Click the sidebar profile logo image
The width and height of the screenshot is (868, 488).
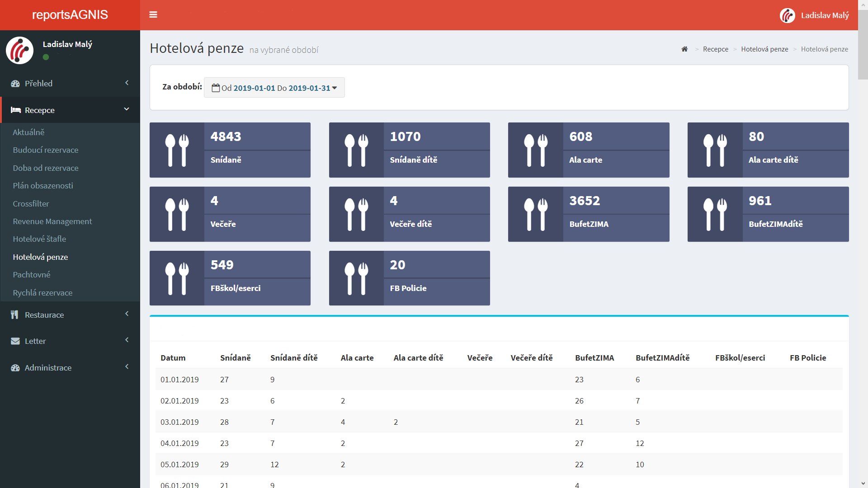(x=19, y=50)
